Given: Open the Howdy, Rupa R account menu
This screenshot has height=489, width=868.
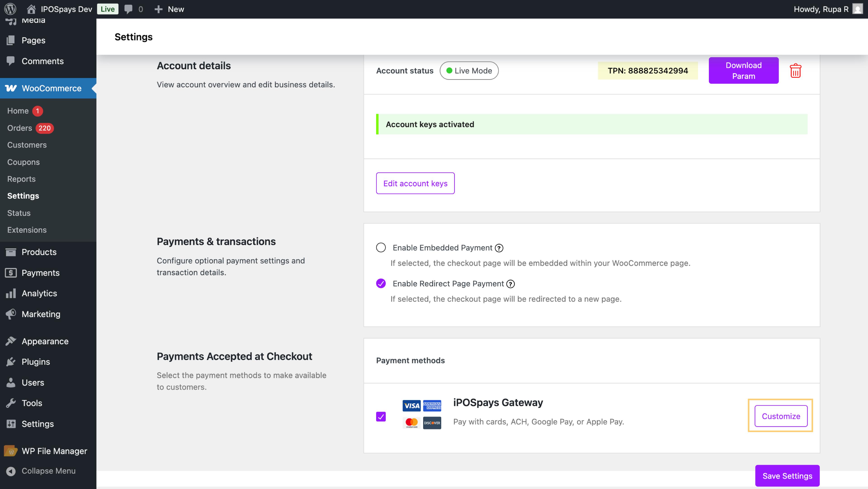Looking at the screenshot, I should 821,9.
